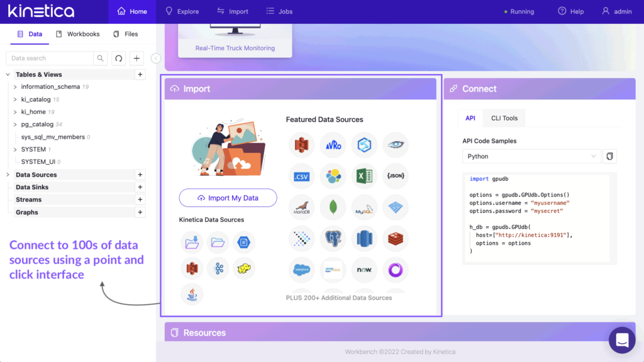Select the sys_sql_mv_members schema
This screenshot has width=644, height=362.
coord(53,137)
